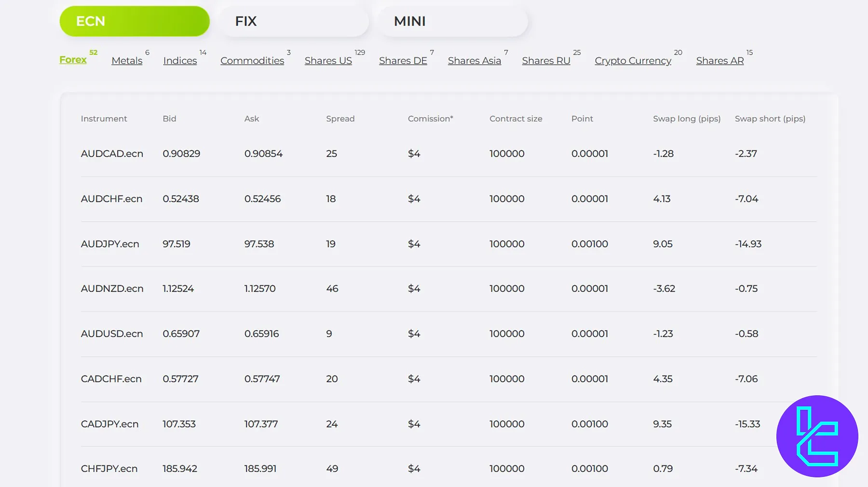Open the Forex instruments category
868x487 pixels.
[73, 60]
